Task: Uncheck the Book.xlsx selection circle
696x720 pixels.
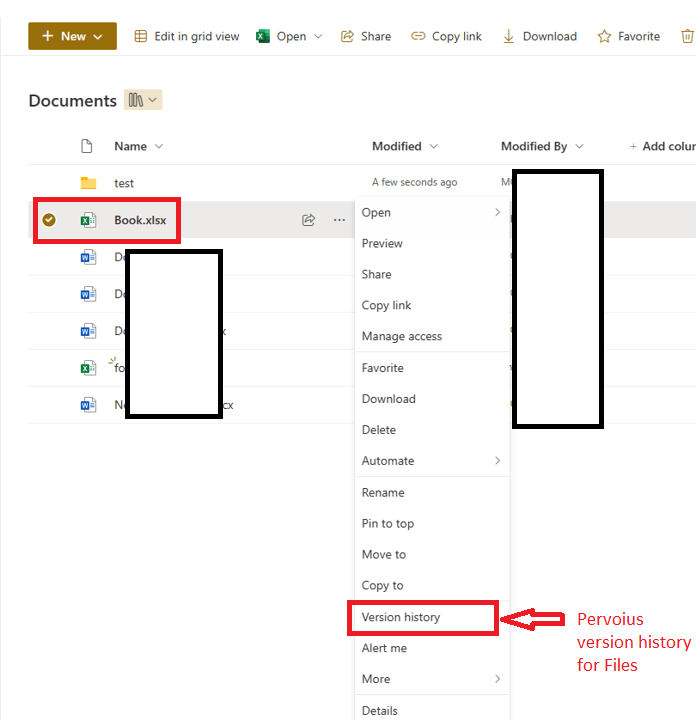Action: (x=49, y=220)
